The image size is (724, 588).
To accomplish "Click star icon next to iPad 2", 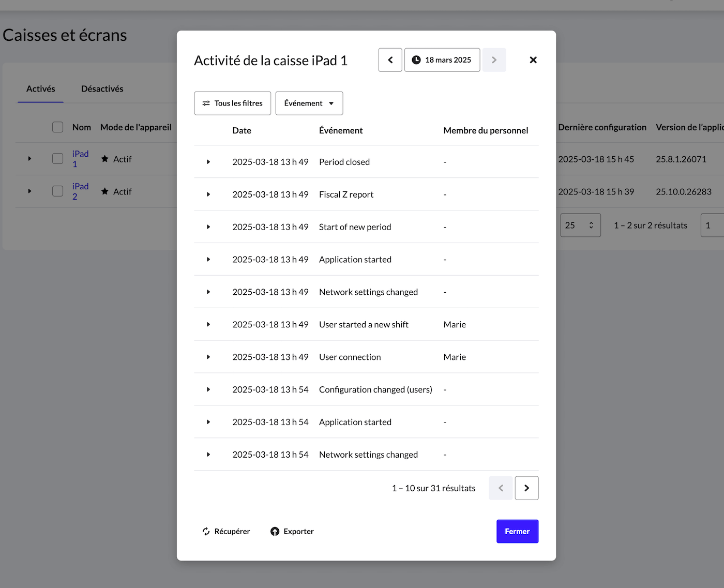I will click(x=105, y=191).
